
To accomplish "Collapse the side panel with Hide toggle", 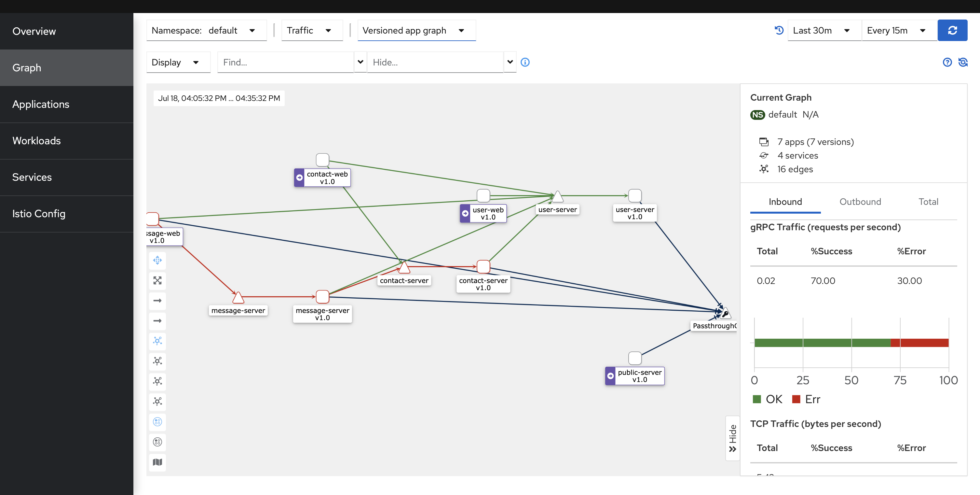I will tap(732, 438).
